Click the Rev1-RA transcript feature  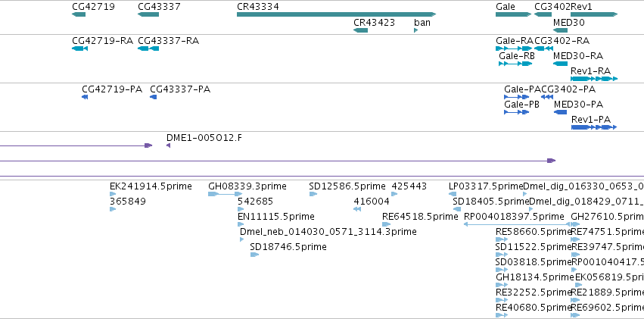[594, 79]
